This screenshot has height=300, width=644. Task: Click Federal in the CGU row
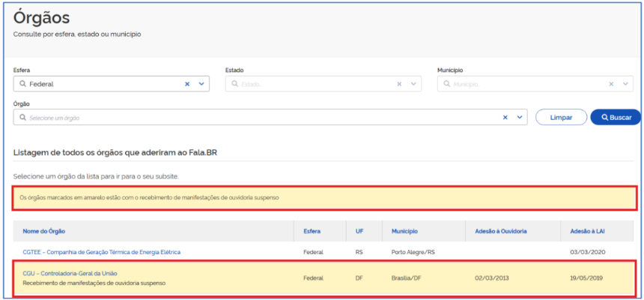pyautogui.click(x=313, y=278)
